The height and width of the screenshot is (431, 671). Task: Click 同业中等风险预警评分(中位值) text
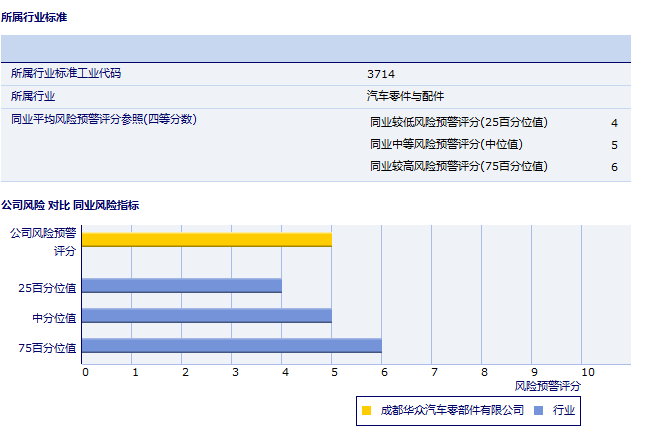coord(446,144)
